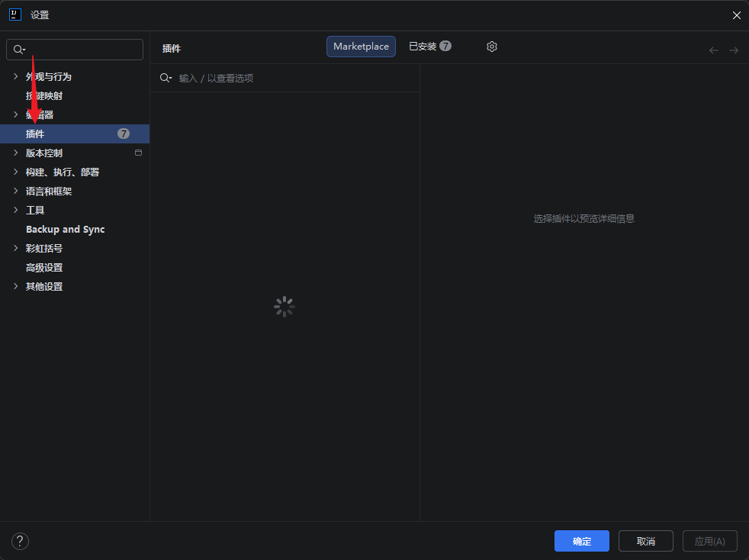Viewport: 749px width, 560px height.
Task: Expand the 构建、执行、部署 node
Action: pyautogui.click(x=16, y=172)
